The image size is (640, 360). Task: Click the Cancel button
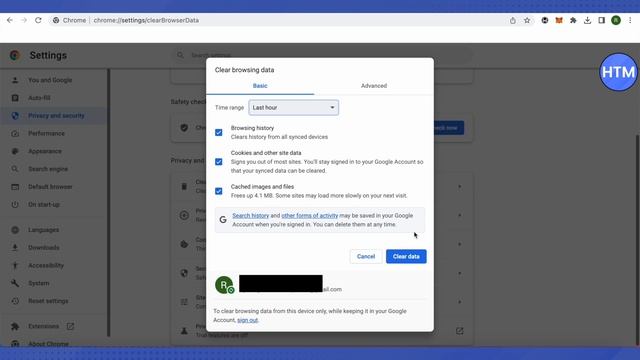(366, 256)
